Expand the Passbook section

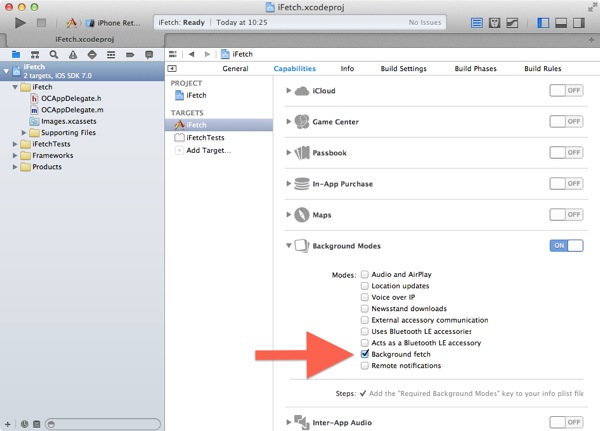coord(289,153)
